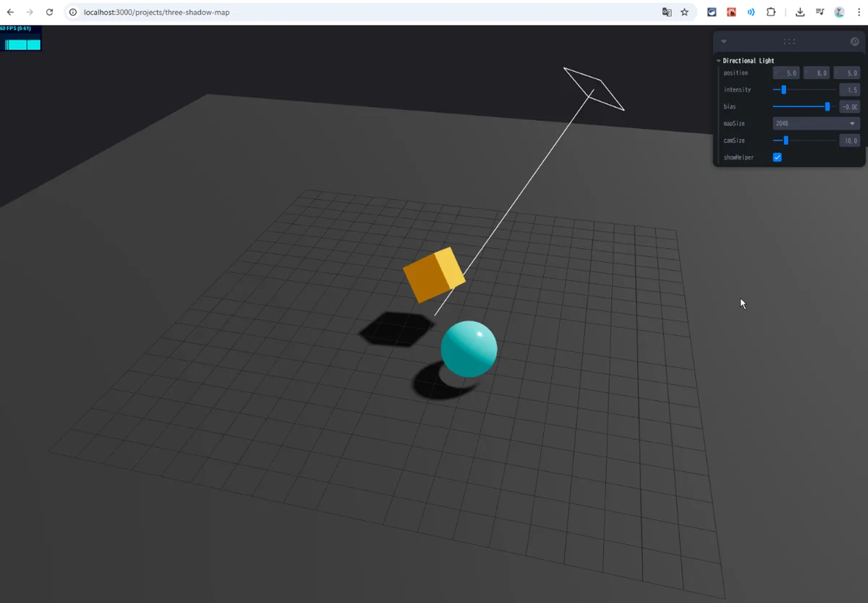Open the mapSize 2048 dropdown
The height and width of the screenshot is (603, 868).
[x=816, y=124]
